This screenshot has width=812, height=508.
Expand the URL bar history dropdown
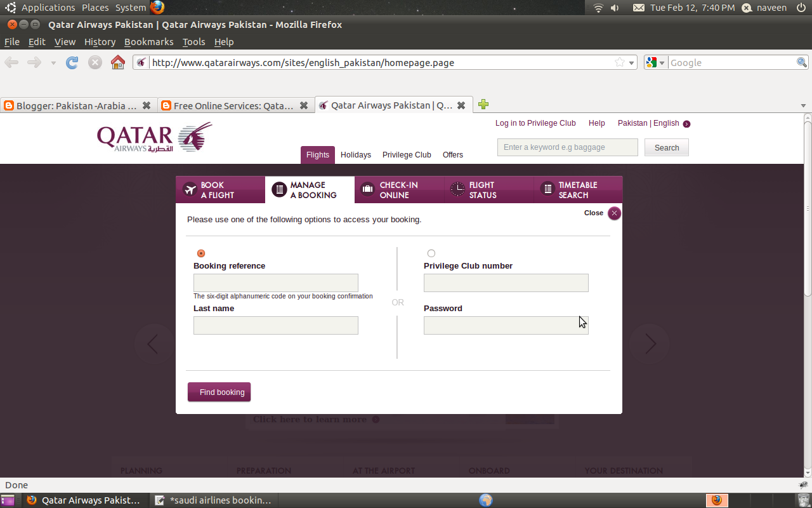[631, 63]
